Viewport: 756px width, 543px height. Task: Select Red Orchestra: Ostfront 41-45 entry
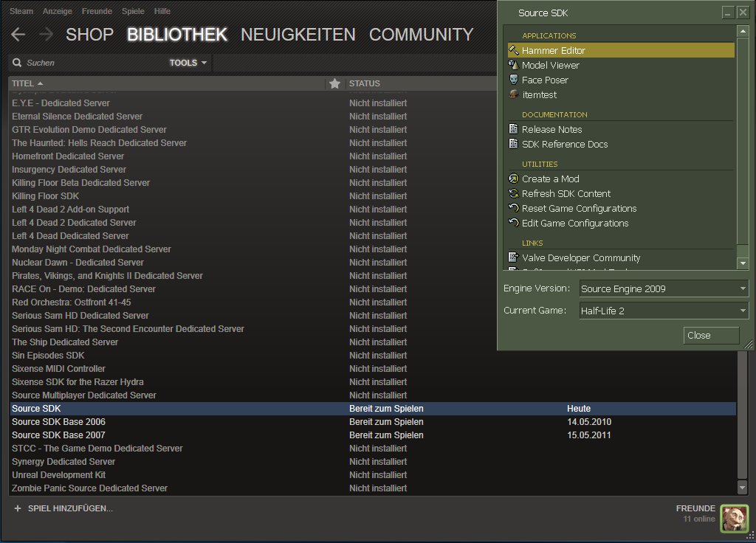pyautogui.click(x=72, y=302)
